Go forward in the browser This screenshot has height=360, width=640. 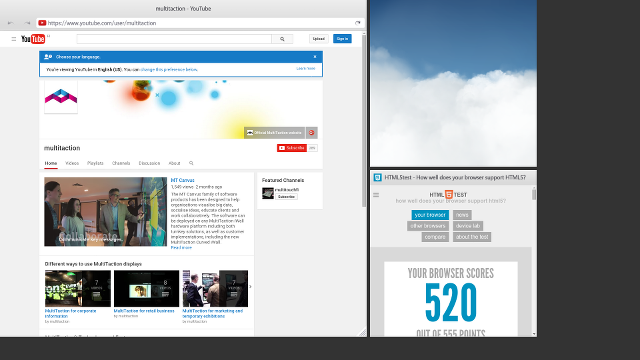coord(27,23)
